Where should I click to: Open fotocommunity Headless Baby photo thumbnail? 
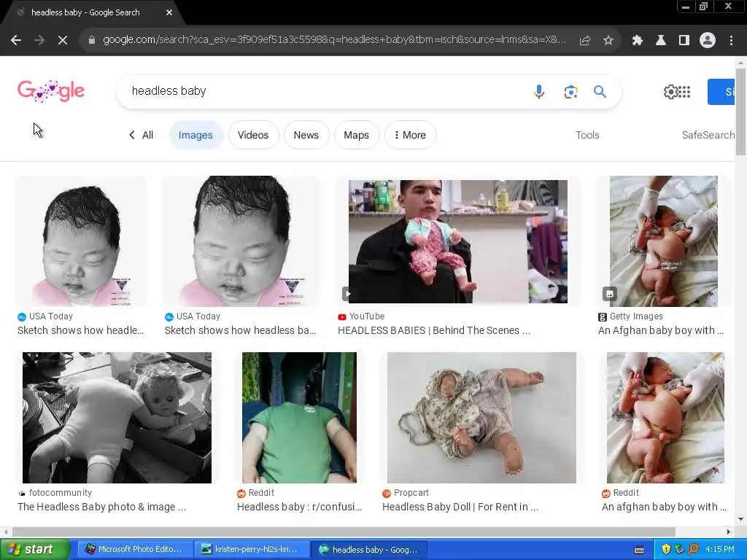[117, 418]
